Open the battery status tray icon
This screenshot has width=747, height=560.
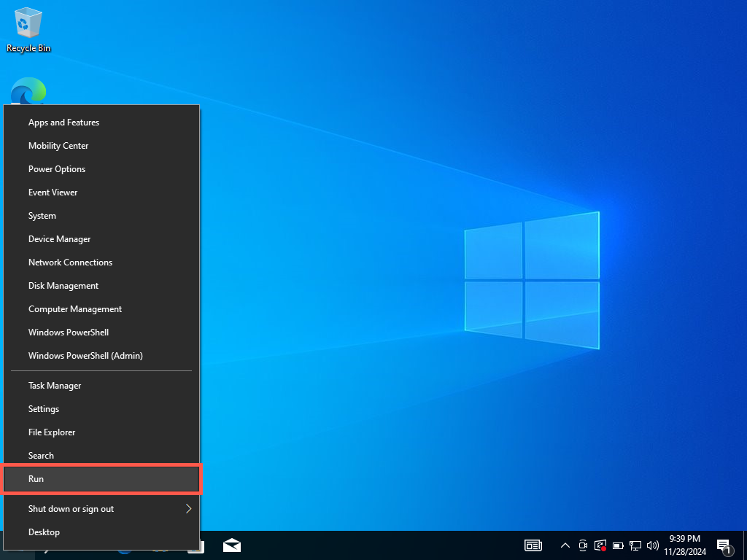click(618, 545)
